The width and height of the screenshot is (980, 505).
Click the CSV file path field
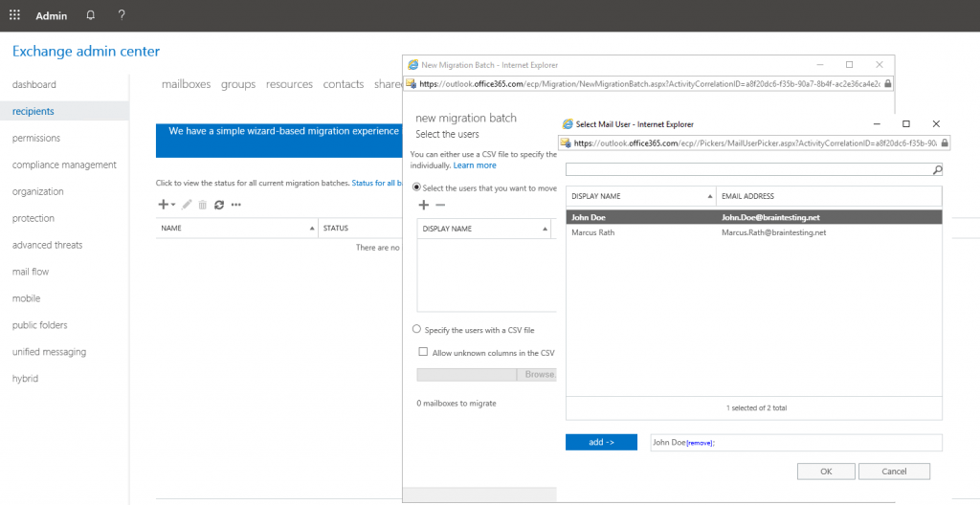466,374
